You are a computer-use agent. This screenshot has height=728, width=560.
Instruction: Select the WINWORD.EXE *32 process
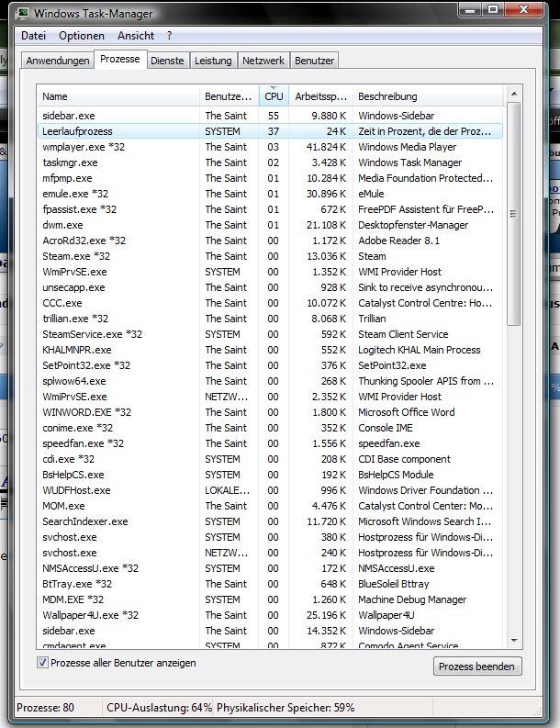(x=270, y=412)
